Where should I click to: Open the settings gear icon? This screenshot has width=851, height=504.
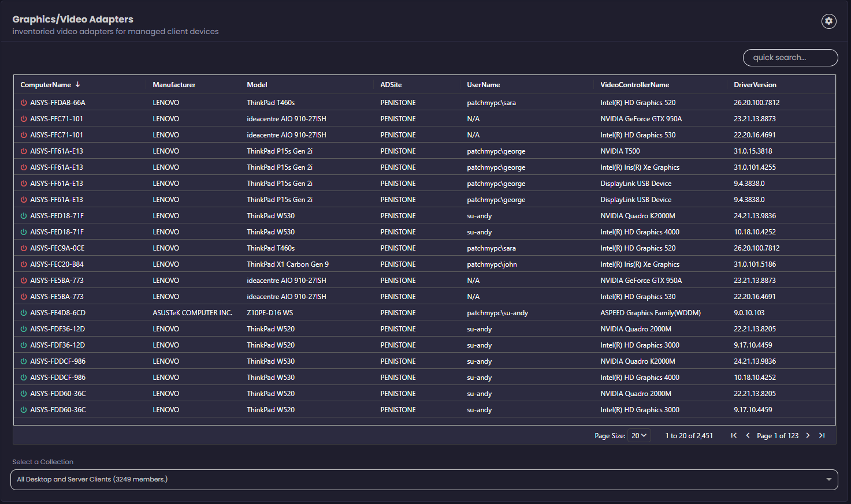pos(828,21)
